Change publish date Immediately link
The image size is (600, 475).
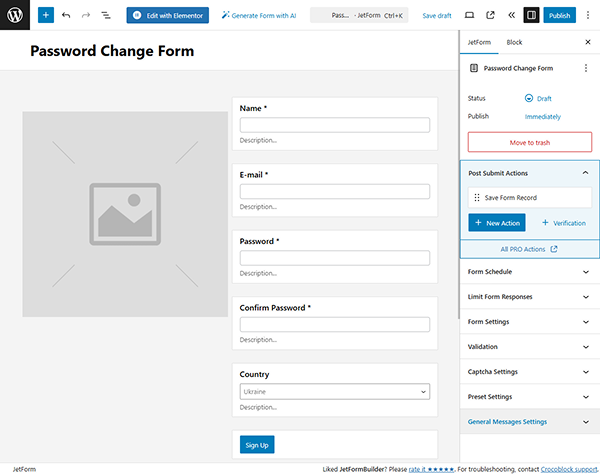point(542,116)
